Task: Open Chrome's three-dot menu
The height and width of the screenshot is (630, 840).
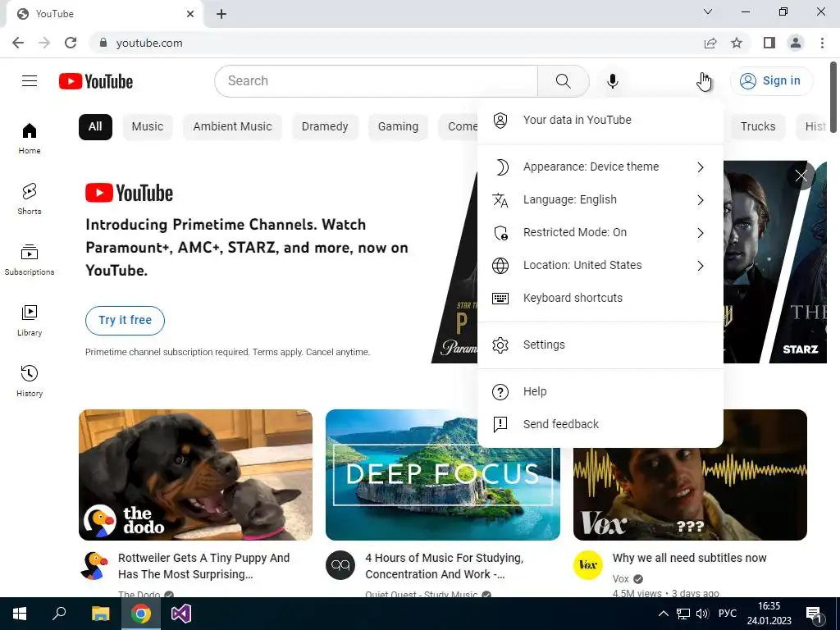Action: coord(822,43)
